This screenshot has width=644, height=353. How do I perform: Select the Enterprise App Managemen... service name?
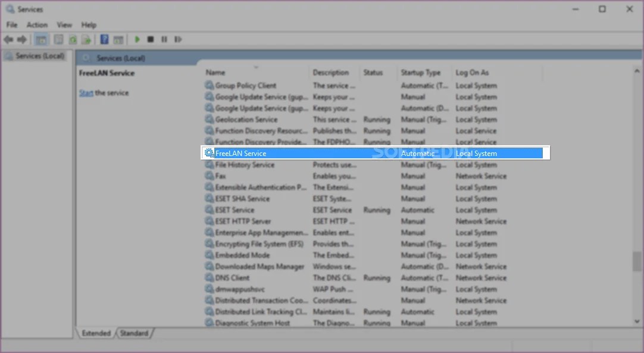261,233
